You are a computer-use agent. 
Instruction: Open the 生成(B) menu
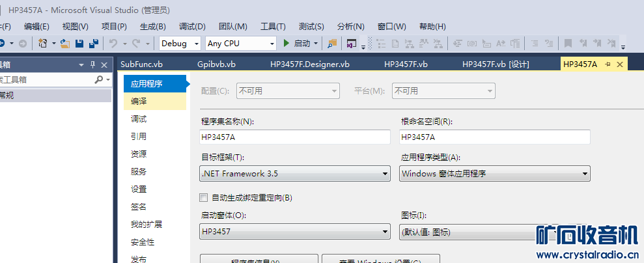click(153, 27)
